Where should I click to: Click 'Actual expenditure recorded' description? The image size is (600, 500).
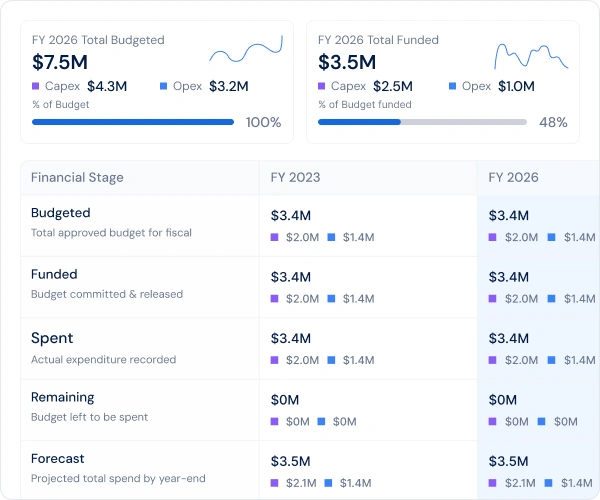104,360
